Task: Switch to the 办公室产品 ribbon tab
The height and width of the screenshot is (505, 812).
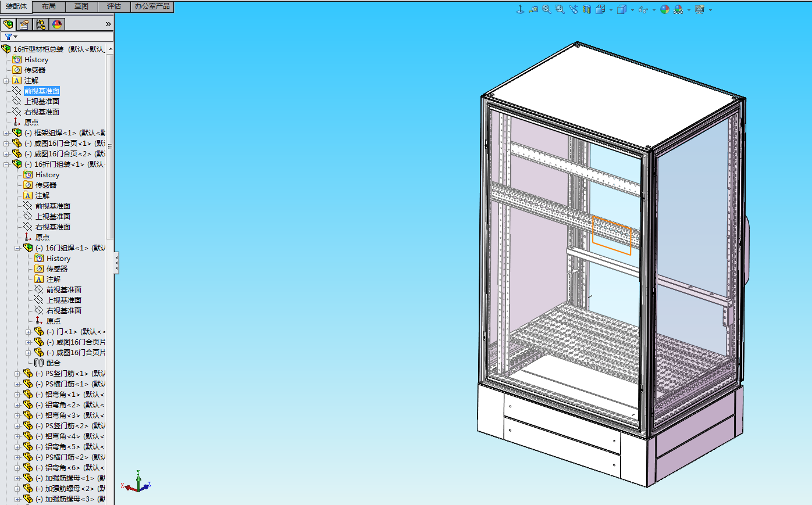Action: pyautogui.click(x=151, y=6)
